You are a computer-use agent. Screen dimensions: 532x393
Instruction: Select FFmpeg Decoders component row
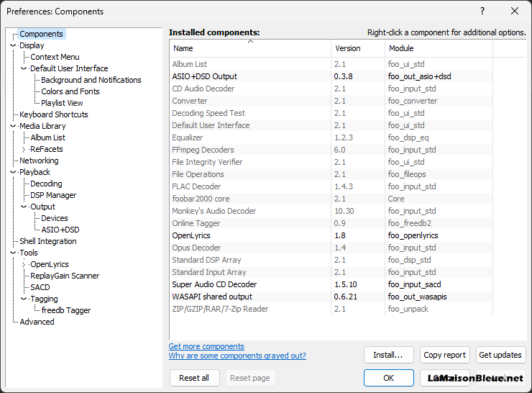tap(331, 150)
